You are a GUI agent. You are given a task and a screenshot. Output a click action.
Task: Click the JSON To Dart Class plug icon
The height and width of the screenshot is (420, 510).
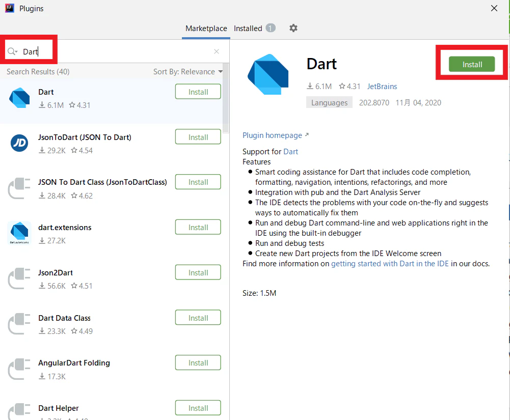click(x=19, y=188)
